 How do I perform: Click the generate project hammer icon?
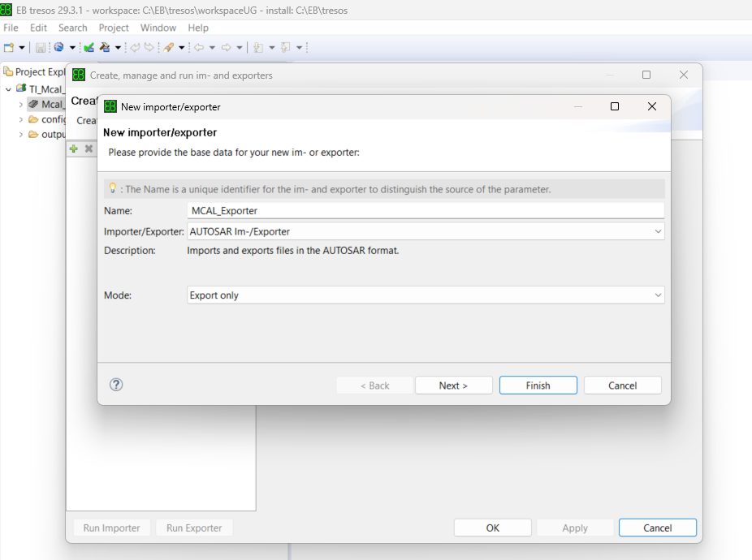pos(105,48)
